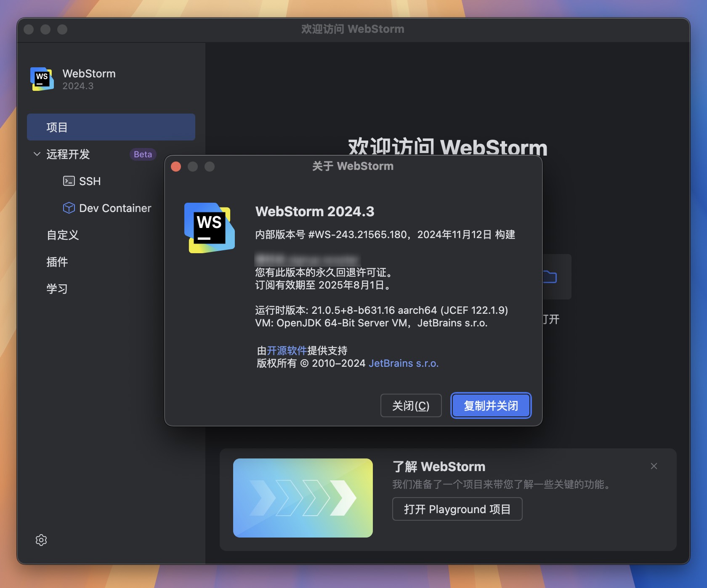Image resolution: width=707 pixels, height=588 pixels.
Task: Open the settings gear in the sidebar
Action: pos(41,540)
